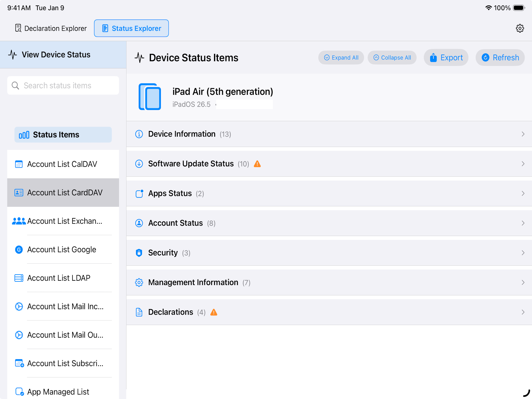Select the Status Explorer tab

[x=131, y=28]
